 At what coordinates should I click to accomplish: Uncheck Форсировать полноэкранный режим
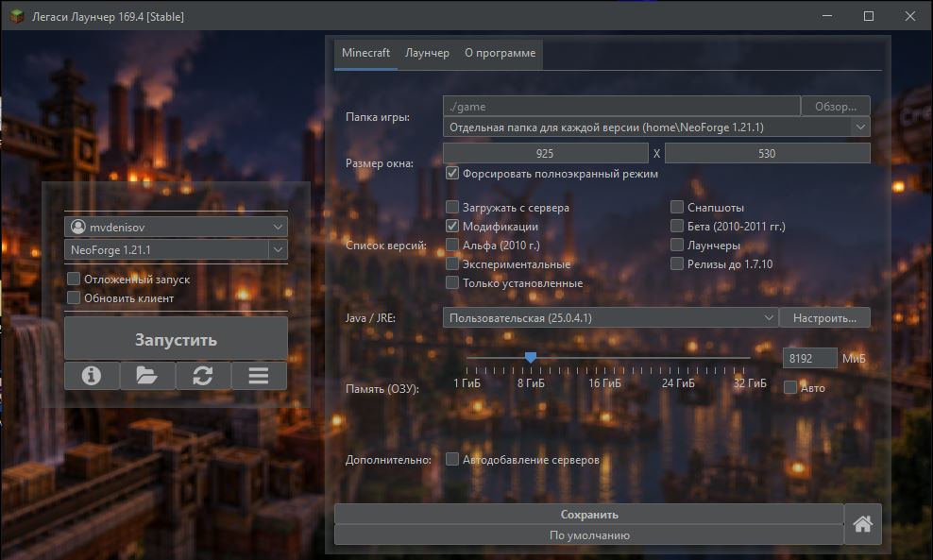pos(452,173)
